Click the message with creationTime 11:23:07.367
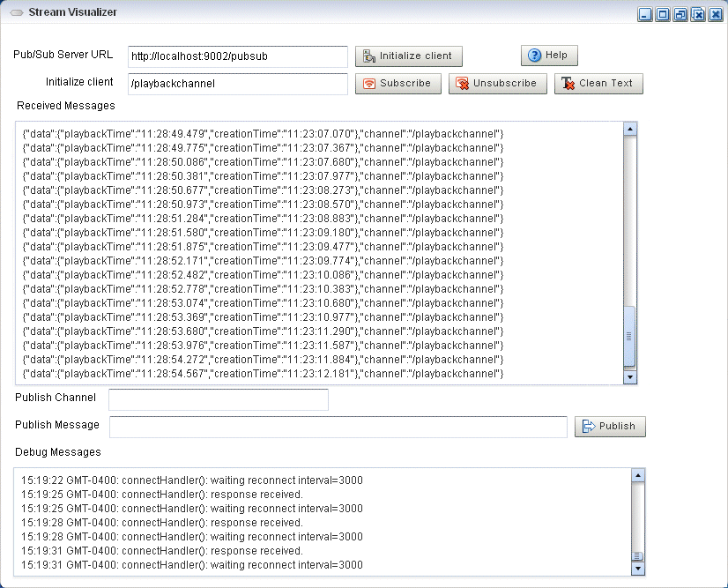The height and width of the screenshot is (588, 728). click(264, 148)
